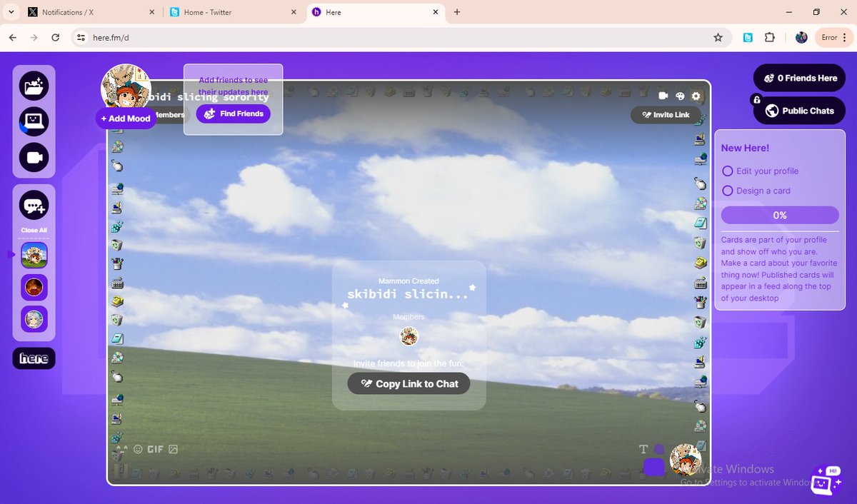Open the orange avatar chat in sidebar
Image resolution: width=857 pixels, height=504 pixels.
coord(34,287)
